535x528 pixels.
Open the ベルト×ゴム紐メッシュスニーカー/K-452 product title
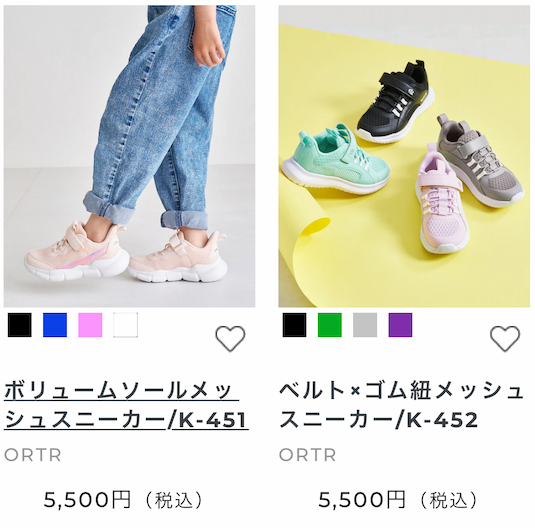click(401, 405)
